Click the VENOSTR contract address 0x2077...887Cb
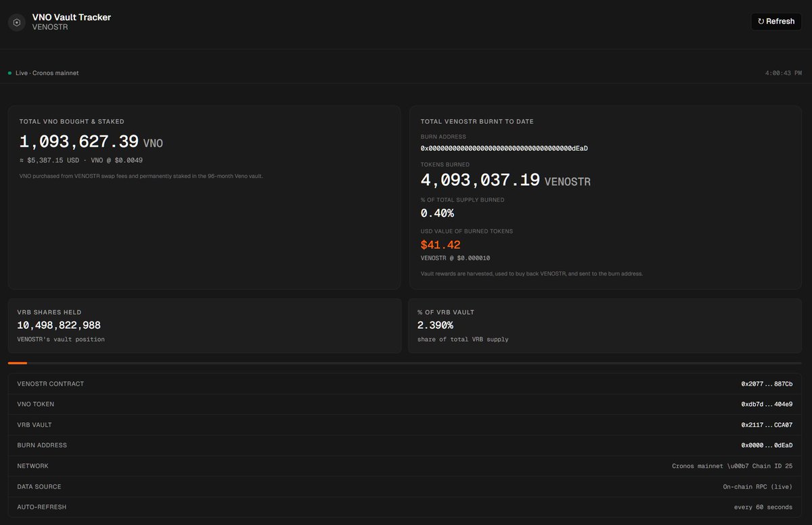 [x=767, y=384]
